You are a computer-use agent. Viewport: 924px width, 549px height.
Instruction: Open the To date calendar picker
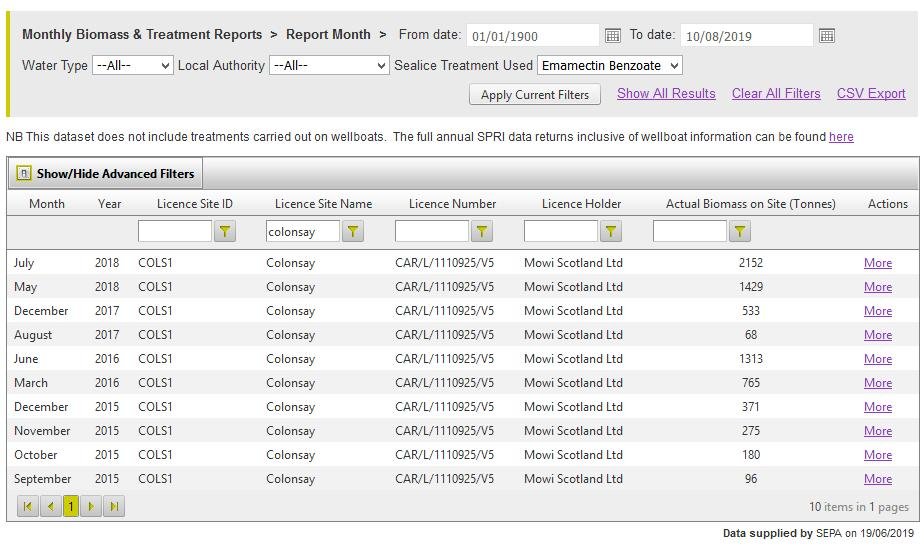[827, 36]
